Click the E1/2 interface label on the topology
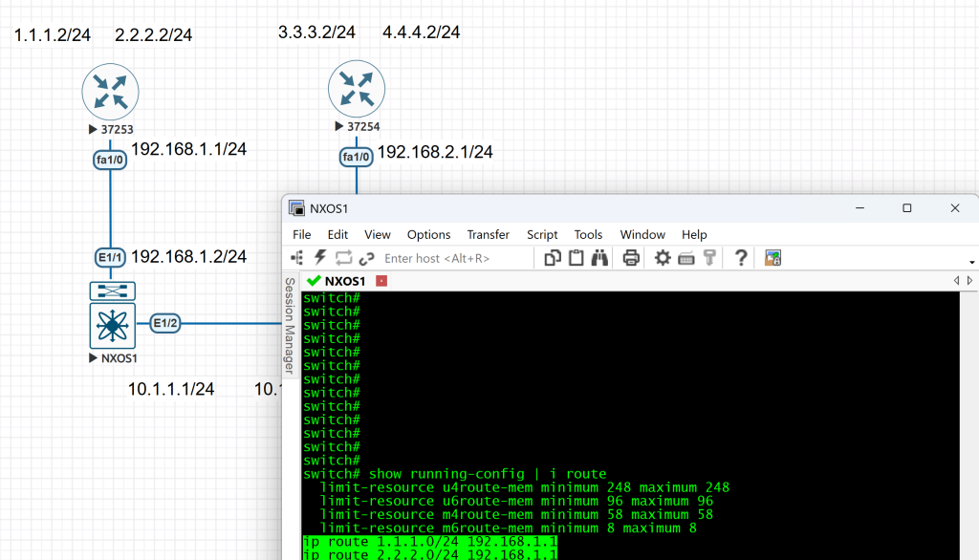This screenshot has width=979, height=560. pyautogui.click(x=165, y=323)
